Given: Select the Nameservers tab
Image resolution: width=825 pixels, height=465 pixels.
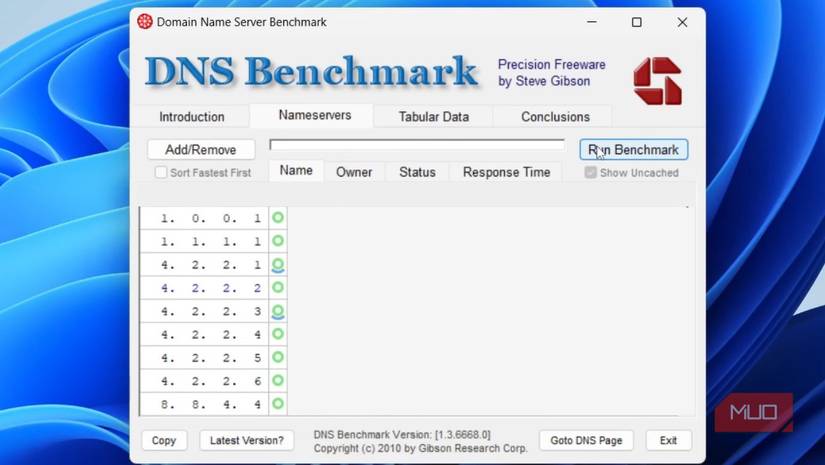Looking at the screenshot, I should [315, 115].
